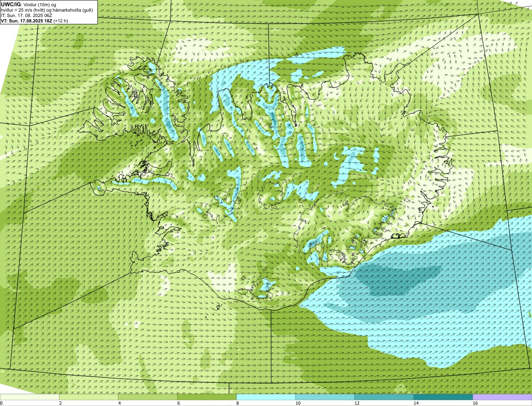Click the 'VT: Sun. 17.08.2025 18Z (+12 h)' line

point(34,20)
